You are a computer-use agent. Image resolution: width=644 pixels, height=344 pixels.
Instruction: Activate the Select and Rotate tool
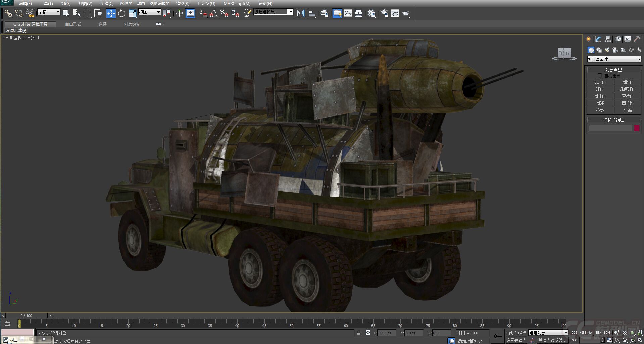coord(121,13)
